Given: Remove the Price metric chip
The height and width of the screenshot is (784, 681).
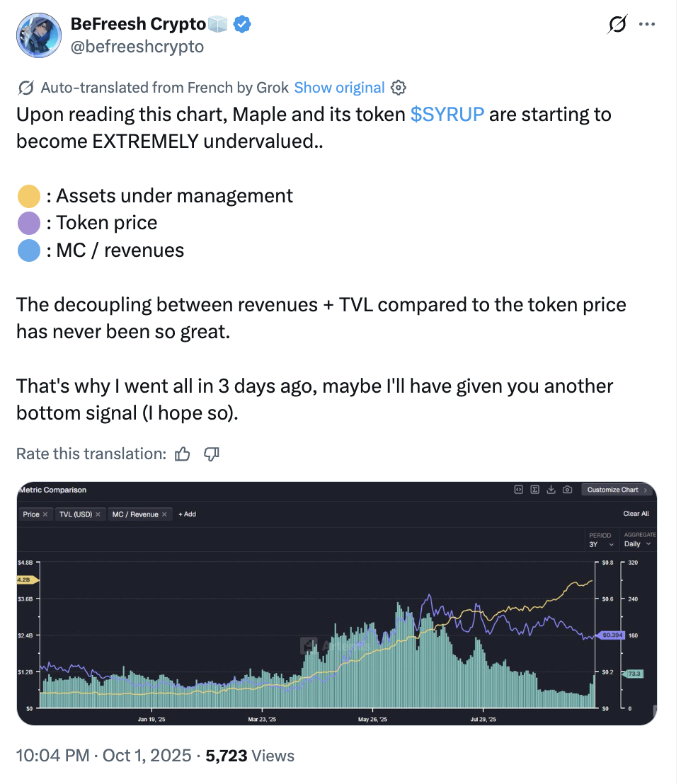Looking at the screenshot, I should (x=45, y=514).
